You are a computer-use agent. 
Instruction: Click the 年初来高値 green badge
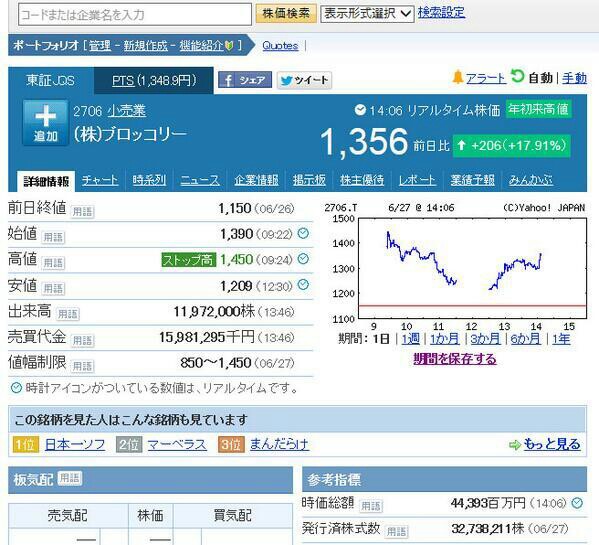click(539, 109)
